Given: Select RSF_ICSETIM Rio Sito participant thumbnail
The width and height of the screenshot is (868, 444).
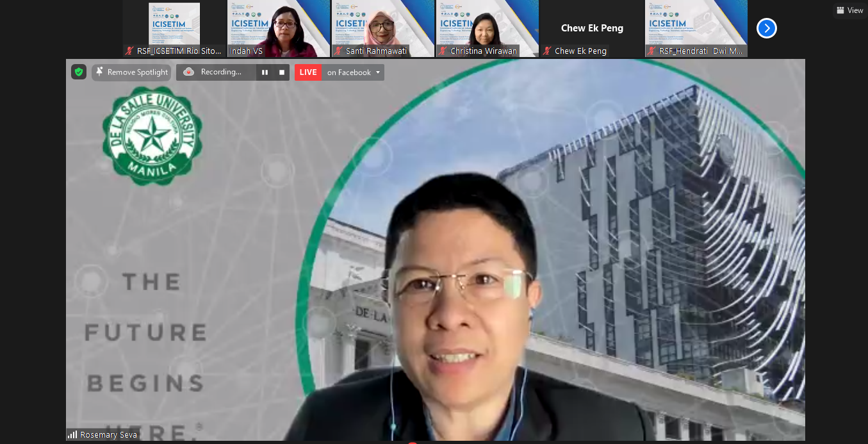Looking at the screenshot, I should click(174, 29).
